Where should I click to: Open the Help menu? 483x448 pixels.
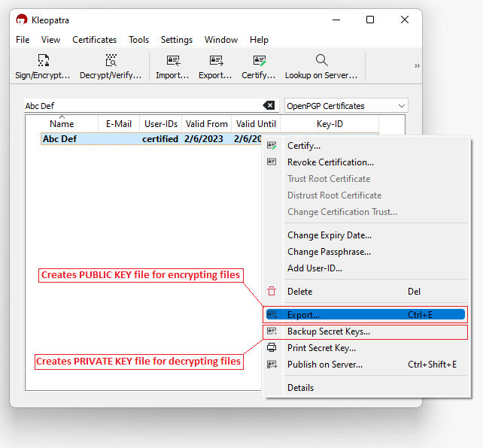(259, 40)
